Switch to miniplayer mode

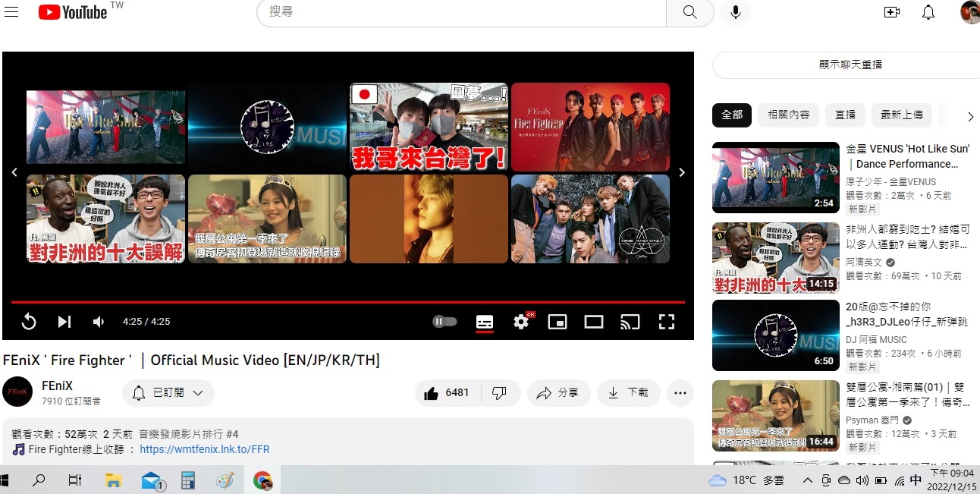point(558,322)
